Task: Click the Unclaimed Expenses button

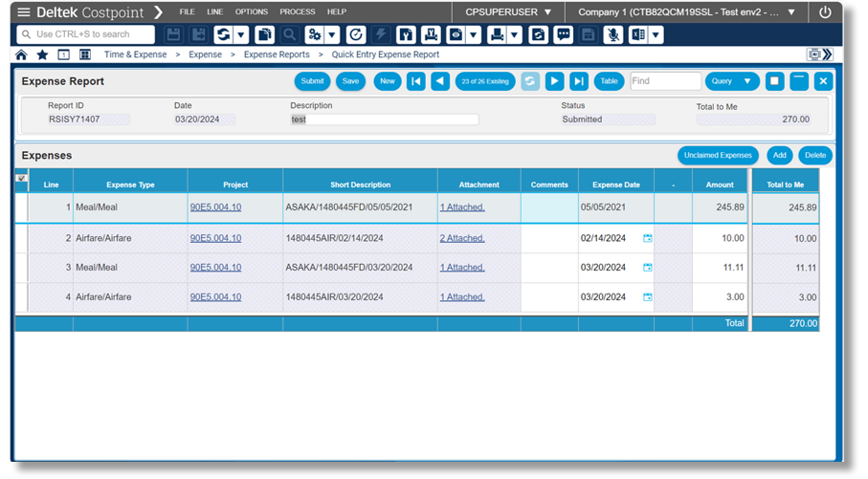Action: coord(718,155)
